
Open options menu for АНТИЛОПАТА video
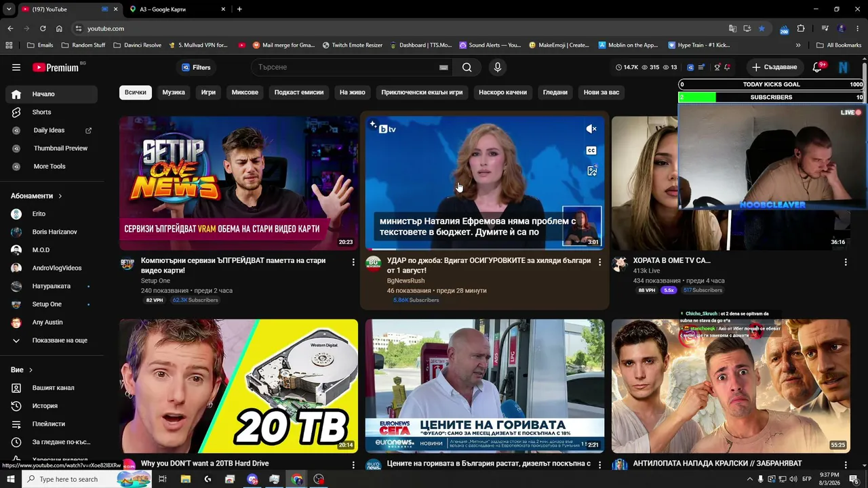tap(846, 465)
